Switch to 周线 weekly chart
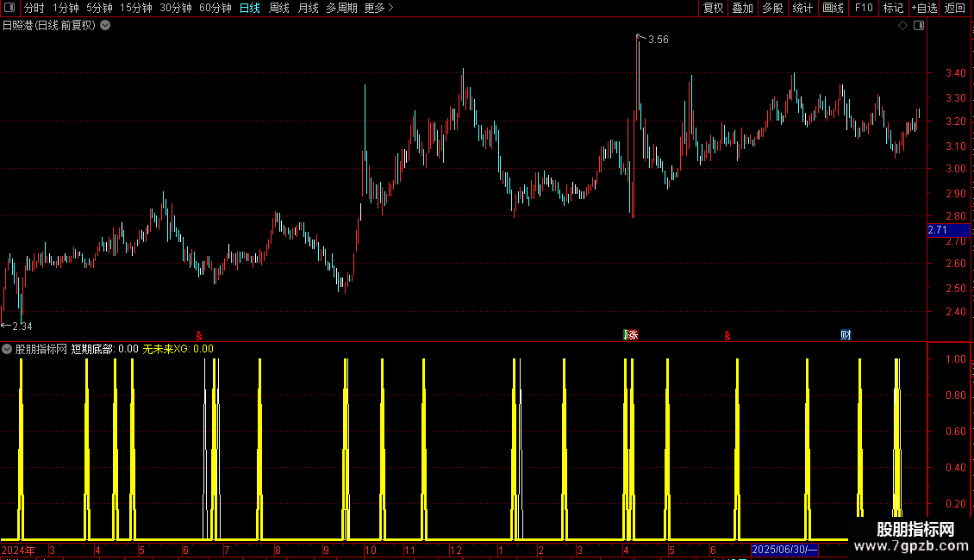The width and height of the screenshot is (974, 560). [x=279, y=8]
